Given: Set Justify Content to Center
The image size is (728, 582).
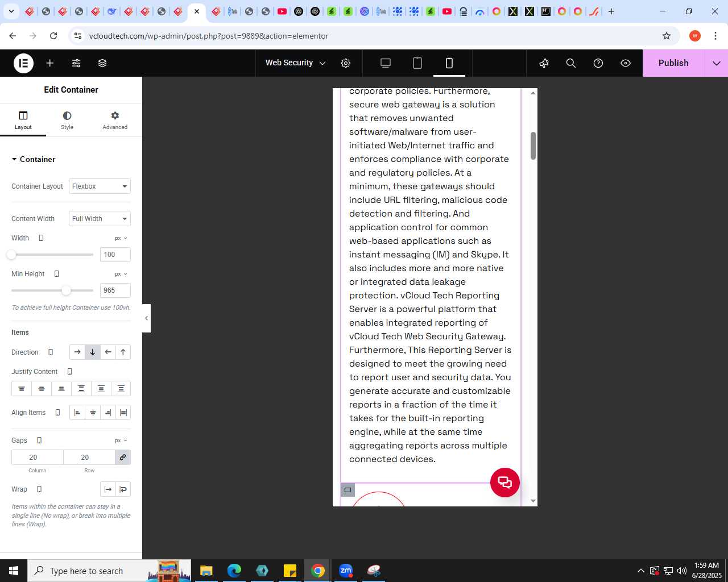Looking at the screenshot, I should (42, 389).
